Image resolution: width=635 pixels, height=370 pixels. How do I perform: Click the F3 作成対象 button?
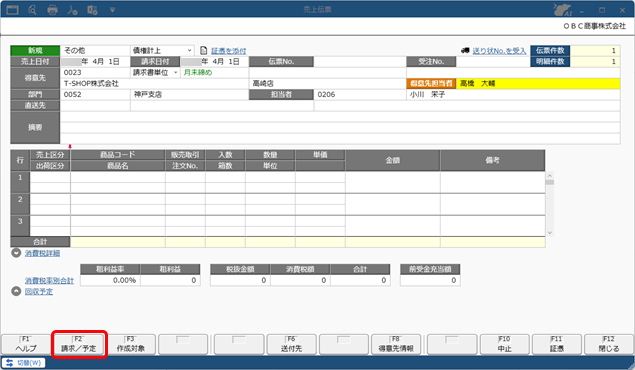point(130,344)
